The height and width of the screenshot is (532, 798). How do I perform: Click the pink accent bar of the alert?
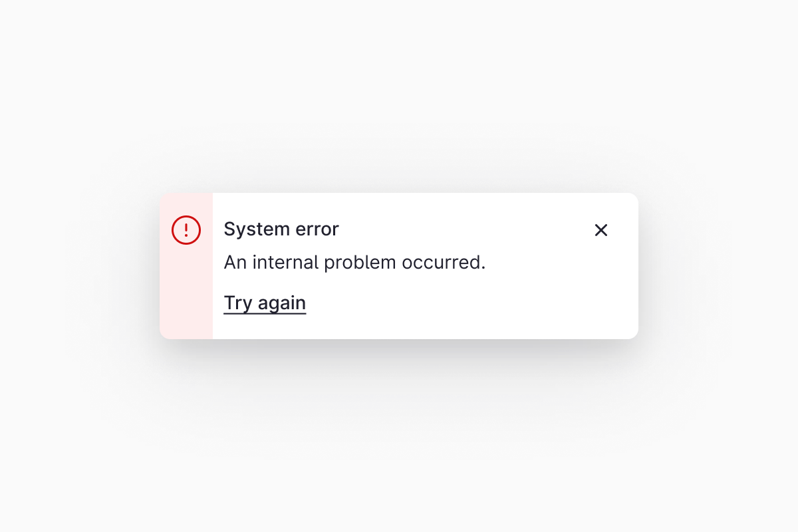tap(186, 299)
